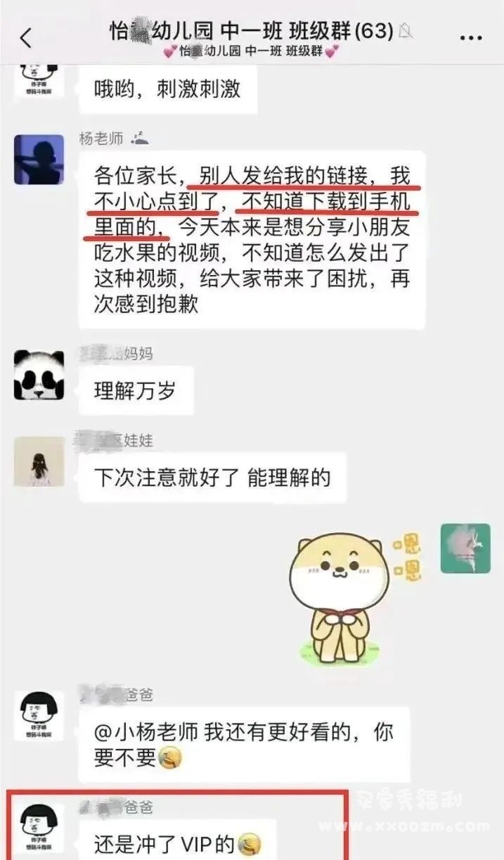504x860 pixels.
Task: Tap the 理解万岁 message bubble
Action: (x=136, y=390)
